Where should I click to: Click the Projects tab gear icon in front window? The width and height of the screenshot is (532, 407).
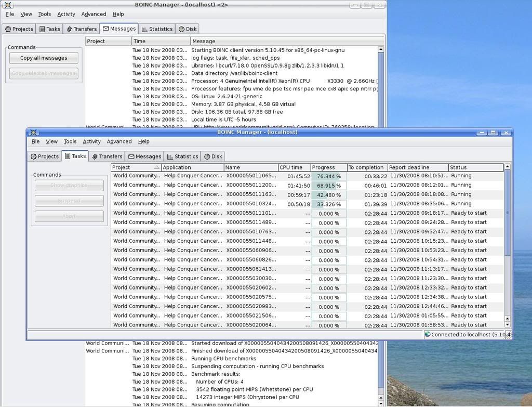tap(34, 156)
